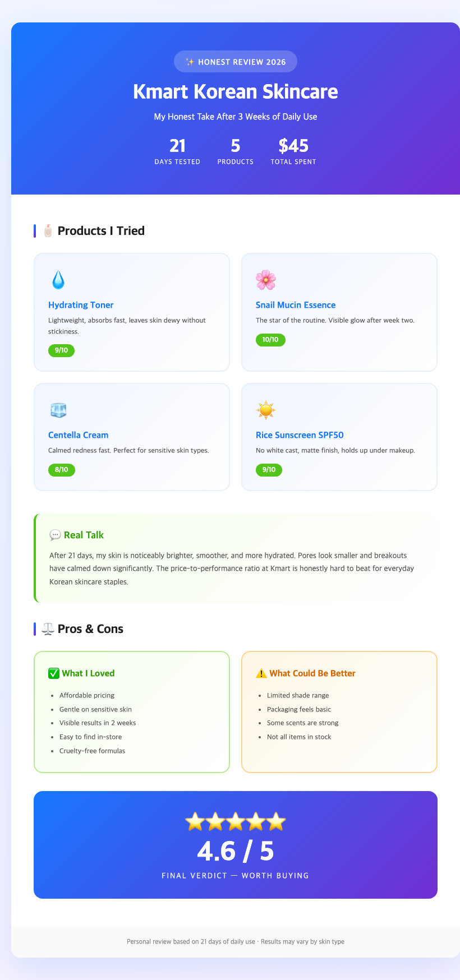Click the 8/10 rating badge on Centella Cream
This screenshot has height=980, width=460.
point(62,469)
